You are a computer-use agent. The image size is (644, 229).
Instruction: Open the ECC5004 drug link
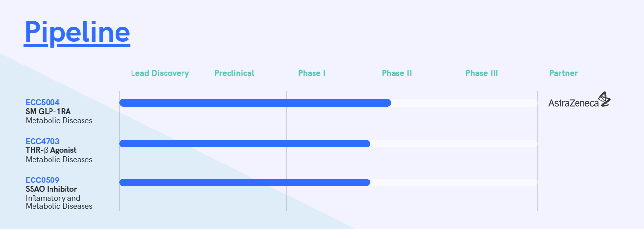click(43, 102)
